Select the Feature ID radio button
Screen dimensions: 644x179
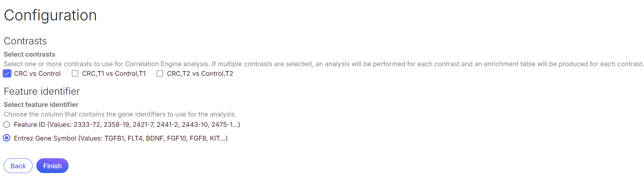coord(7,125)
